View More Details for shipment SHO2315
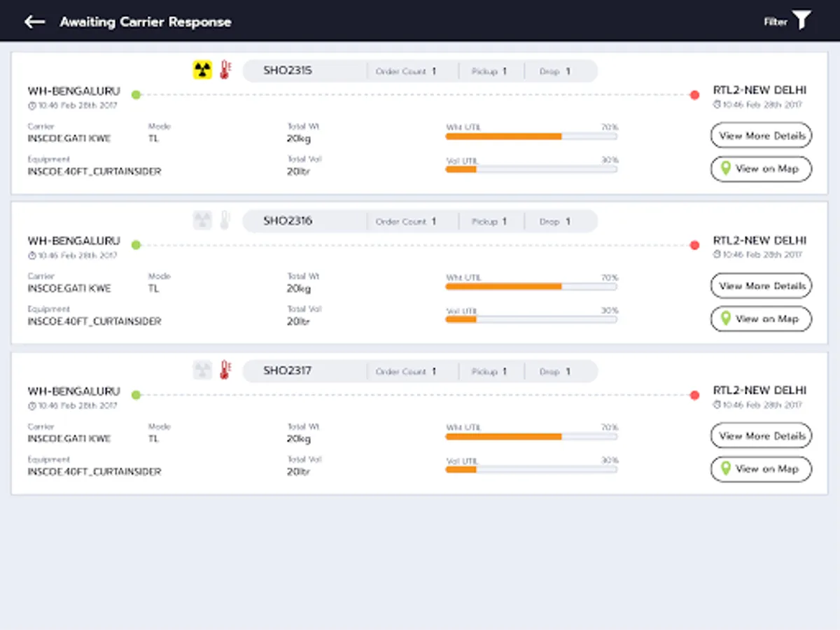 (x=762, y=136)
